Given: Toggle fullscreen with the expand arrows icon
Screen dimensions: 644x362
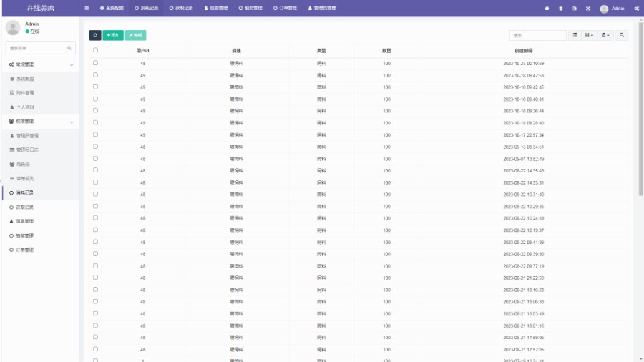Looking at the screenshot, I should pyautogui.click(x=588, y=8).
